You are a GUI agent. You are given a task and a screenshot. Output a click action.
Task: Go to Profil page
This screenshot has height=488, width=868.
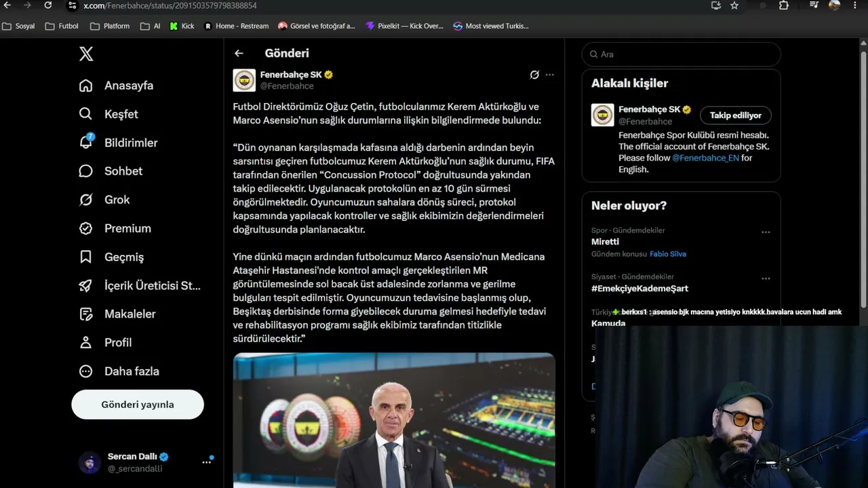coord(105,342)
